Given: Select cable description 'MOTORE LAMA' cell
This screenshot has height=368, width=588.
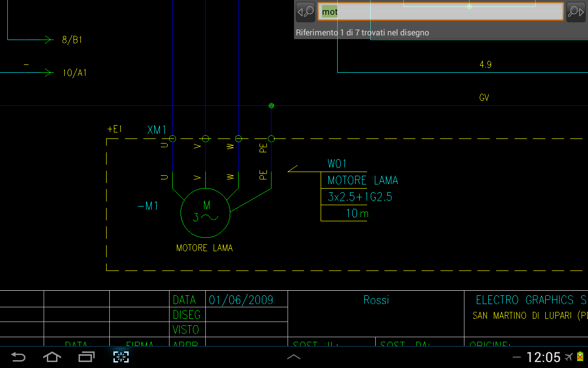Looking at the screenshot, I should (362, 180).
